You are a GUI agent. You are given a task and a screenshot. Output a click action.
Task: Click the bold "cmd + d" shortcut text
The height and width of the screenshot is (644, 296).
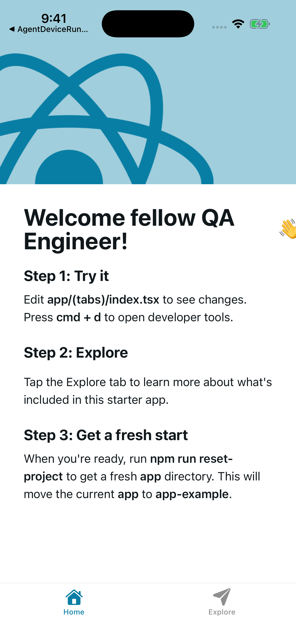(x=79, y=317)
